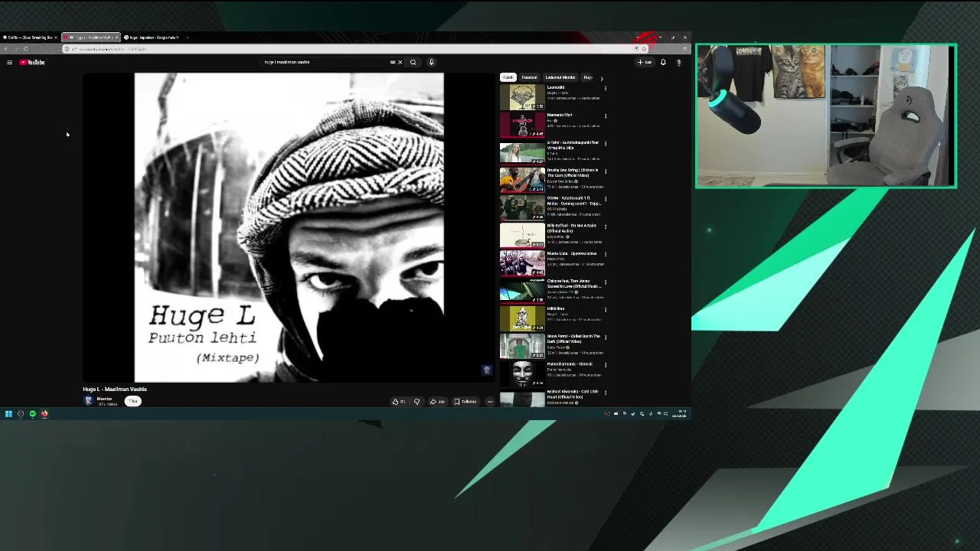Bookmark this page with star icon

coord(644,49)
